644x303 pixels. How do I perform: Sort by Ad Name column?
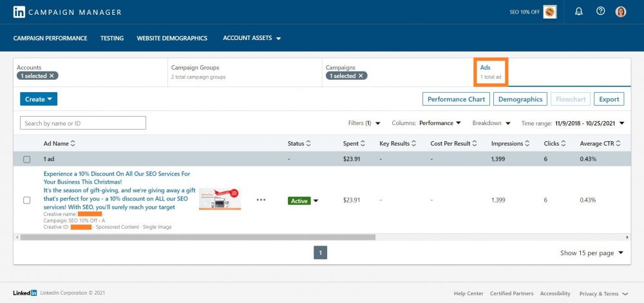(59, 144)
